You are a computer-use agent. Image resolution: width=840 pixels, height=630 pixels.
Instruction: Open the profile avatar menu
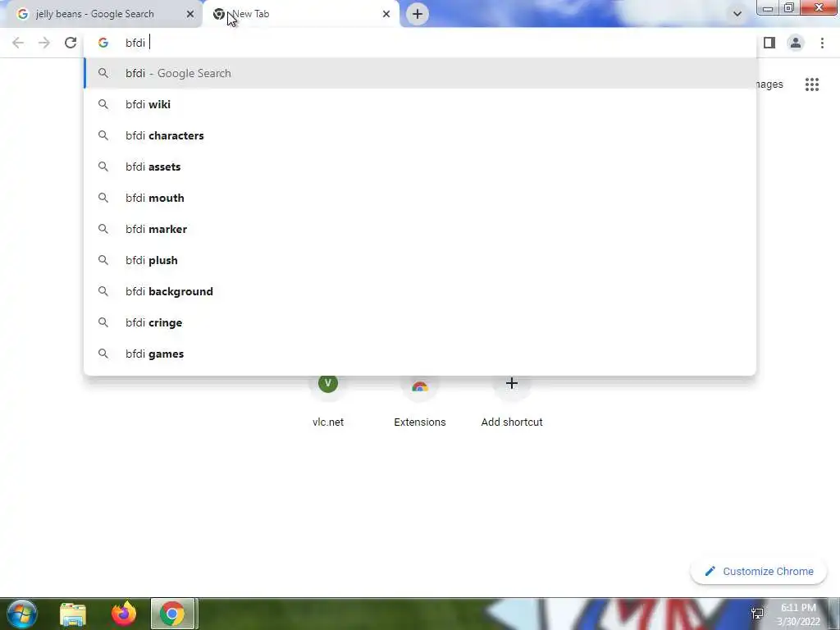(796, 43)
